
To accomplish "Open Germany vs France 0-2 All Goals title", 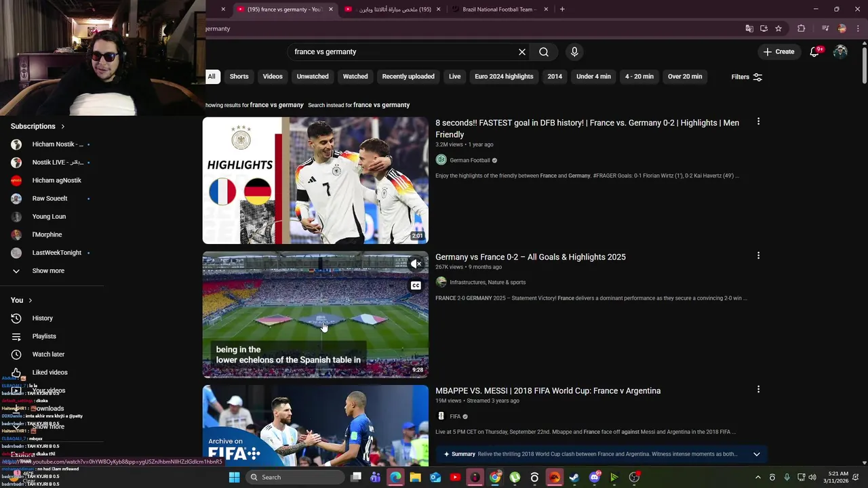I will click(530, 257).
